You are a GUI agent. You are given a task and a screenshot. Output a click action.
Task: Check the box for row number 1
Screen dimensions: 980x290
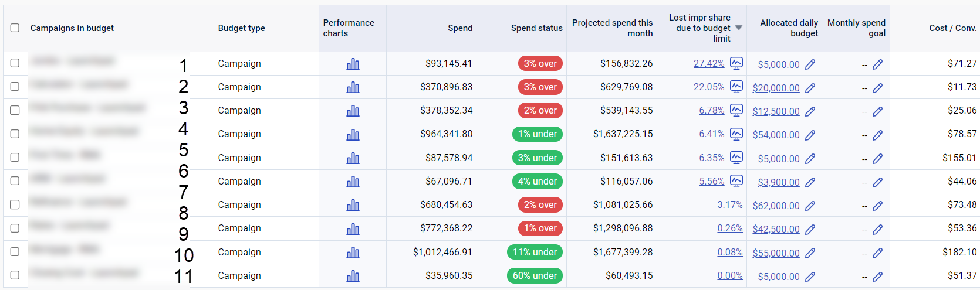click(15, 63)
